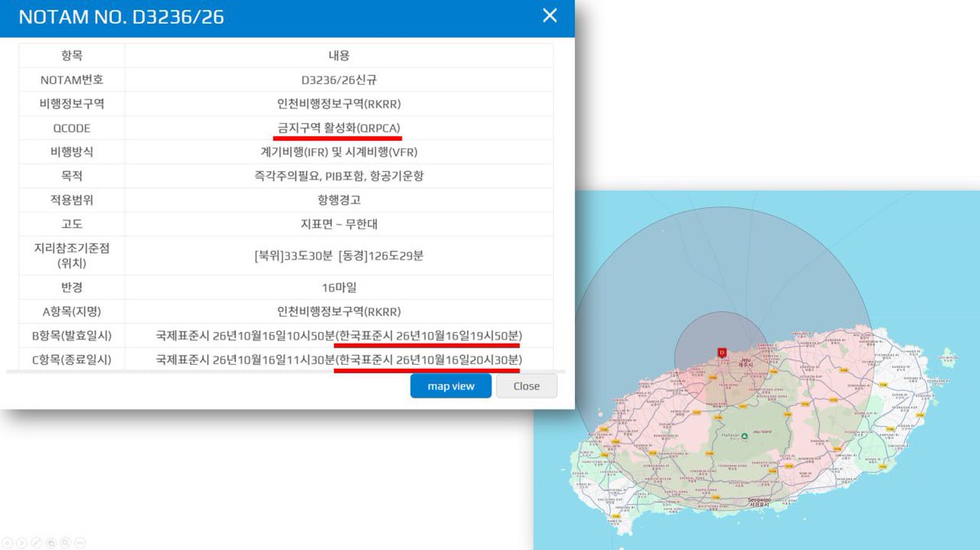The image size is (980, 550).
Task: Select the 적용범위 row label
Action: click(x=72, y=200)
